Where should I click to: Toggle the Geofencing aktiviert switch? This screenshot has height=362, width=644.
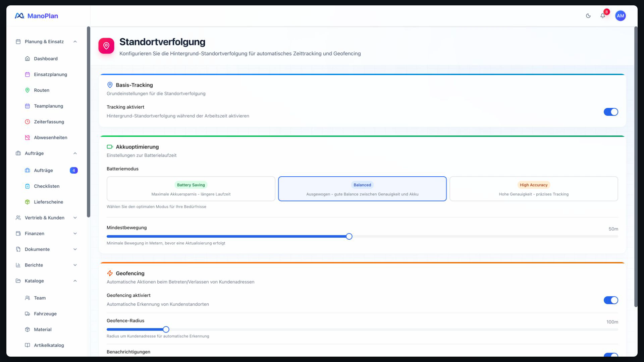[611, 300]
